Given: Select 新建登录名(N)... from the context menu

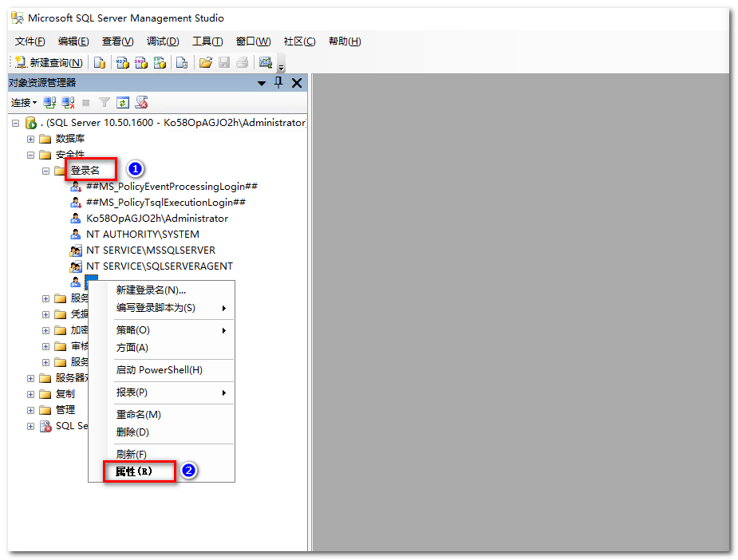Looking at the screenshot, I should tap(151, 290).
